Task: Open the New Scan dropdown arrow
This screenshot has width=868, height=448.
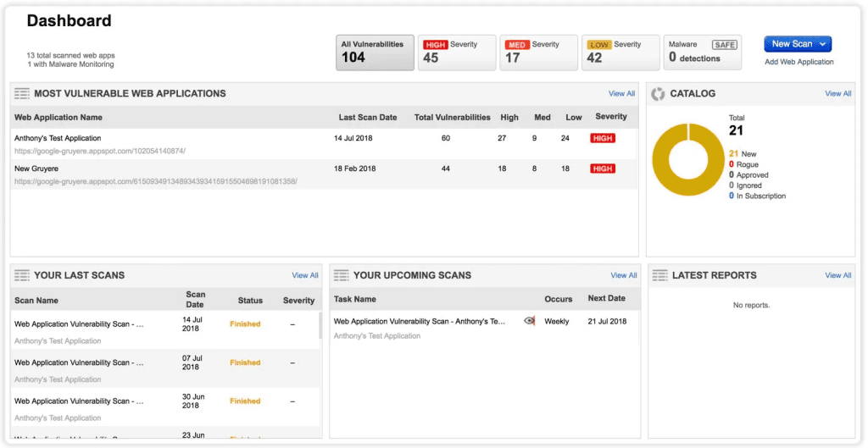Action: pos(822,44)
